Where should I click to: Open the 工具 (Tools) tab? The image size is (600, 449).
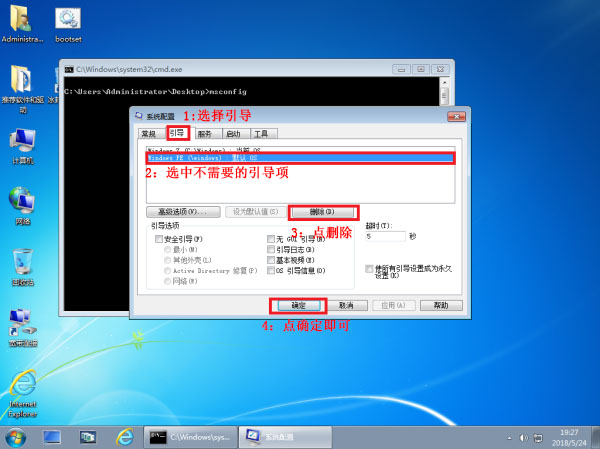[x=260, y=132]
